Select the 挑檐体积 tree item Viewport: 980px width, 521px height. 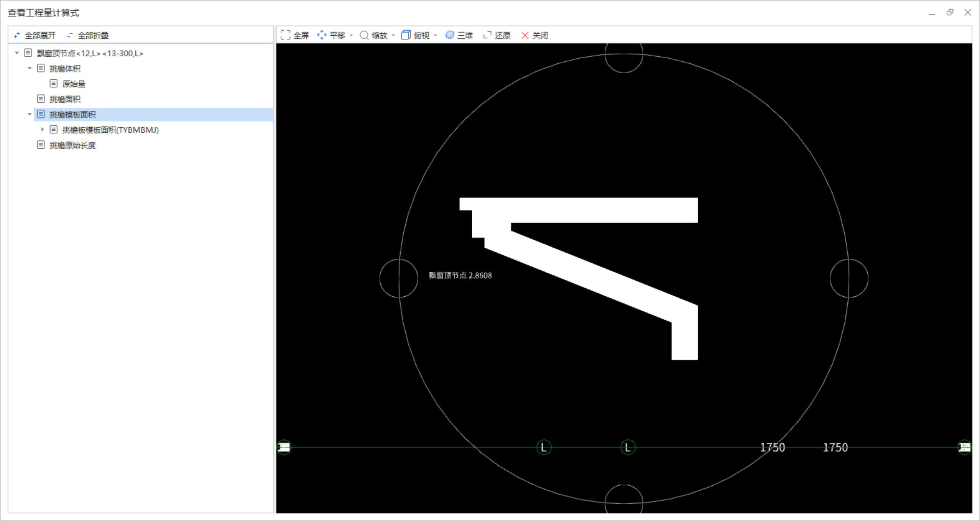click(65, 68)
